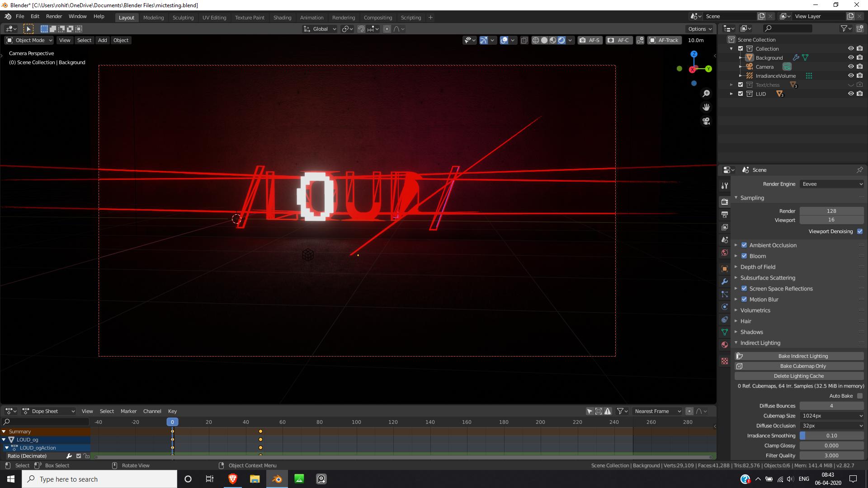Toggle Bloom effect checkbox
Image resolution: width=868 pixels, height=488 pixels.
point(743,255)
